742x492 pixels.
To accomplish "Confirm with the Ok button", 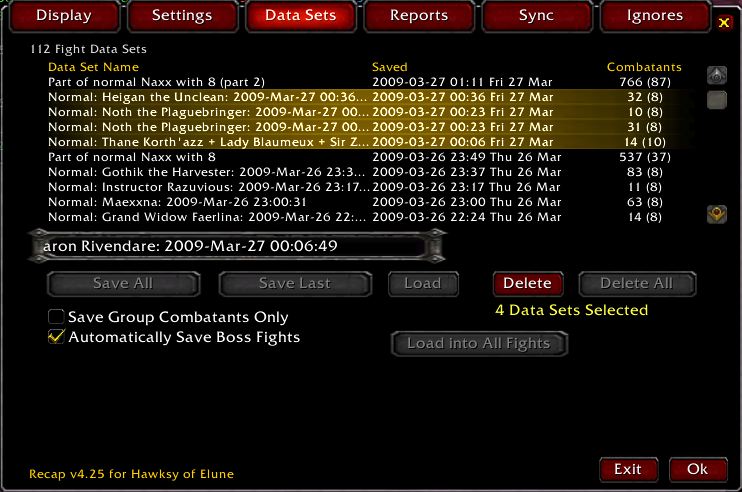I will coord(698,469).
